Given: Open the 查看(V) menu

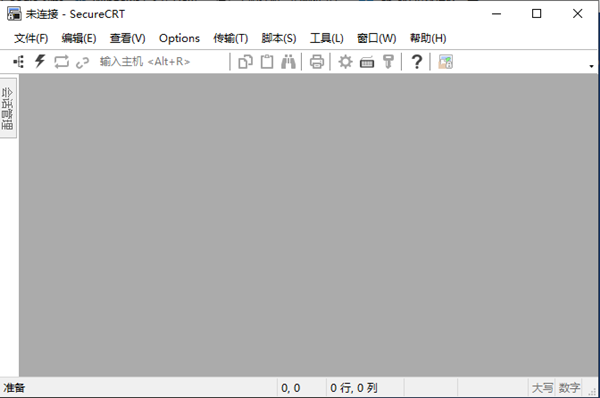Looking at the screenshot, I should click(x=127, y=38).
